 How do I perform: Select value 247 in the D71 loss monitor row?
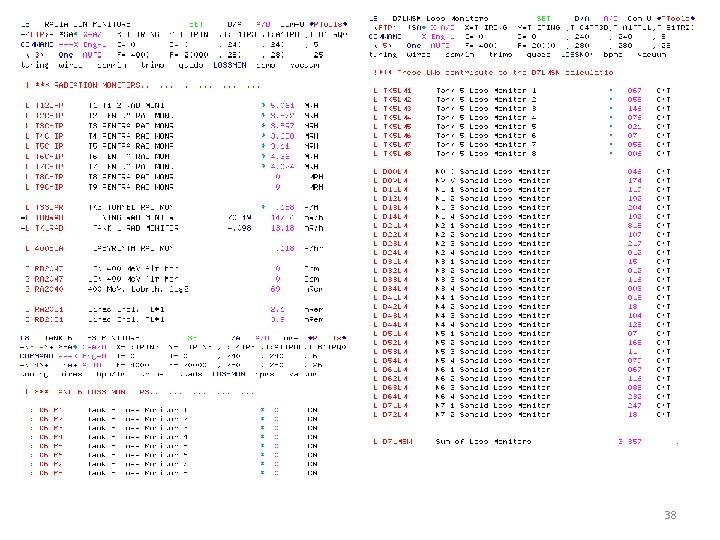[635, 406]
